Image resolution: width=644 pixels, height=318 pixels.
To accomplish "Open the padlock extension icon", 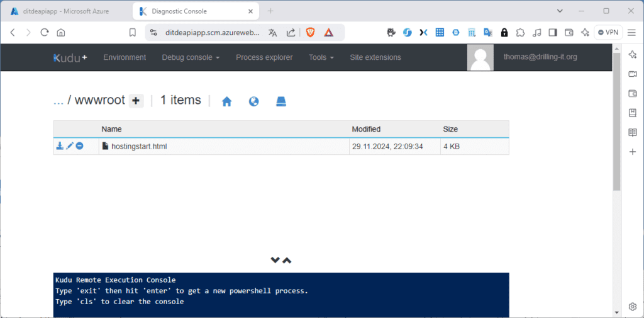I will pyautogui.click(x=504, y=33).
